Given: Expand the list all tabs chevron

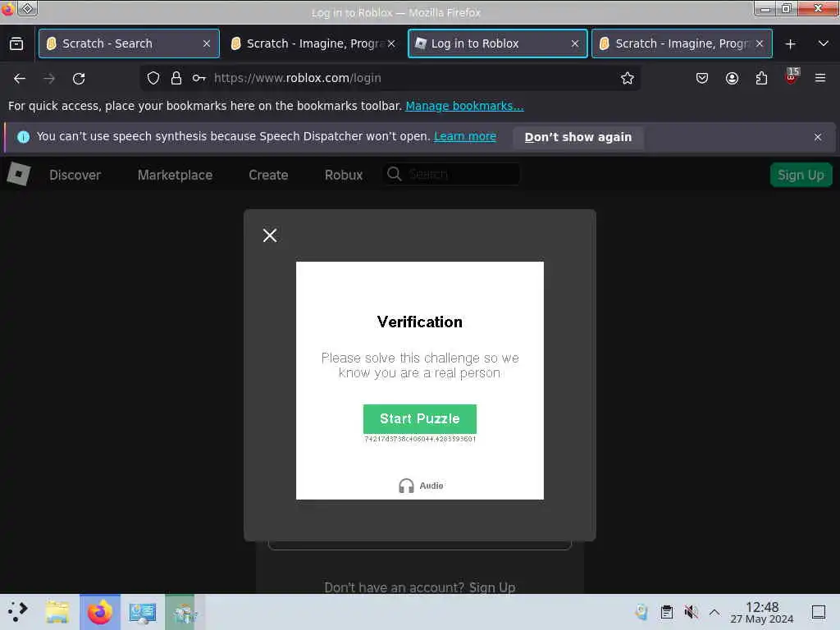Looking at the screenshot, I should tap(824, 43).
